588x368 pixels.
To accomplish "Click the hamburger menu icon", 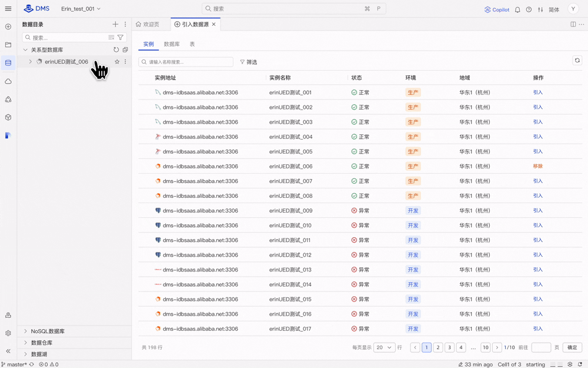I will pos(8,9).
